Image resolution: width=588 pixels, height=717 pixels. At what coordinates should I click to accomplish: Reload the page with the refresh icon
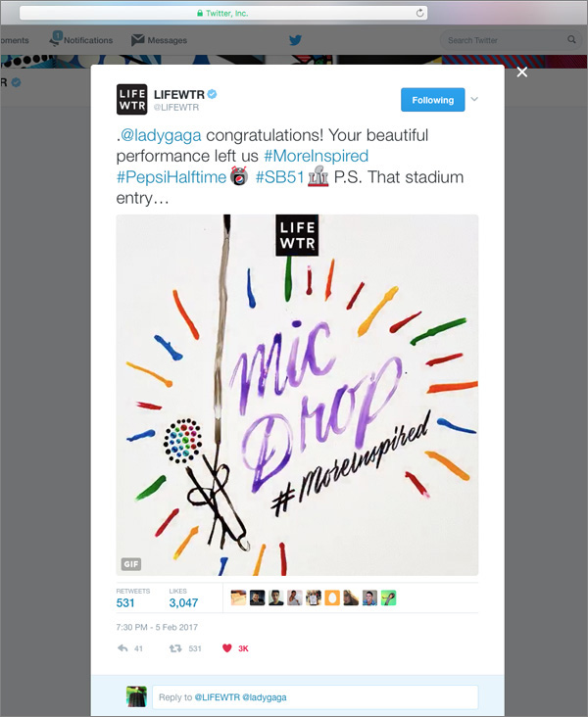(419, 13)
